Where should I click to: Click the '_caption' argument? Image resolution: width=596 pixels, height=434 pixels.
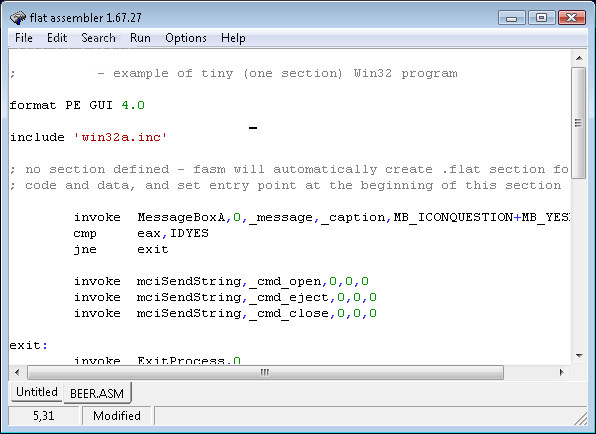pos(353,217)
